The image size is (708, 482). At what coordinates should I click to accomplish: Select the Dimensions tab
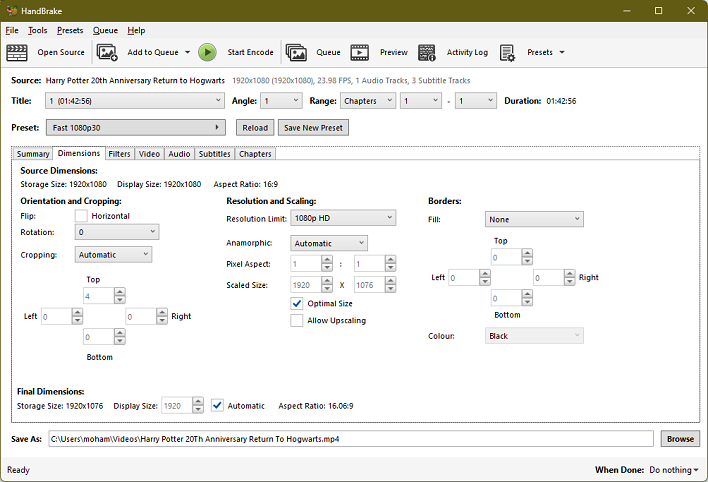click(x=79, y=153)
